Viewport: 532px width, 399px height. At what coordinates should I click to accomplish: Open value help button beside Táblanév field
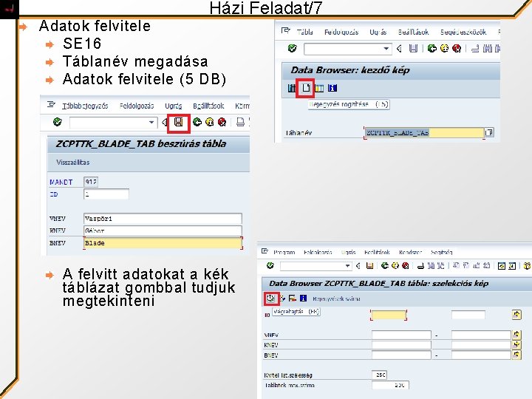489,132
